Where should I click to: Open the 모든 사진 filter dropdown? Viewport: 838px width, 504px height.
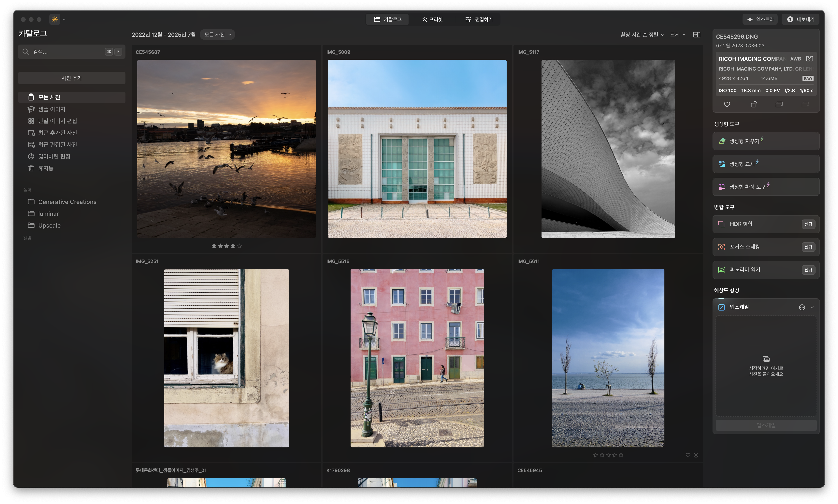218,35
